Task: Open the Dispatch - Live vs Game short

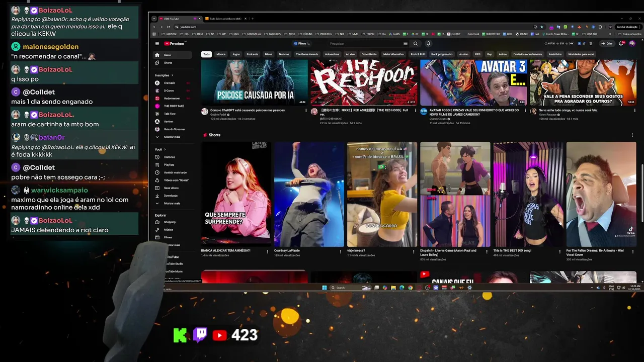Action: [455, 194]
